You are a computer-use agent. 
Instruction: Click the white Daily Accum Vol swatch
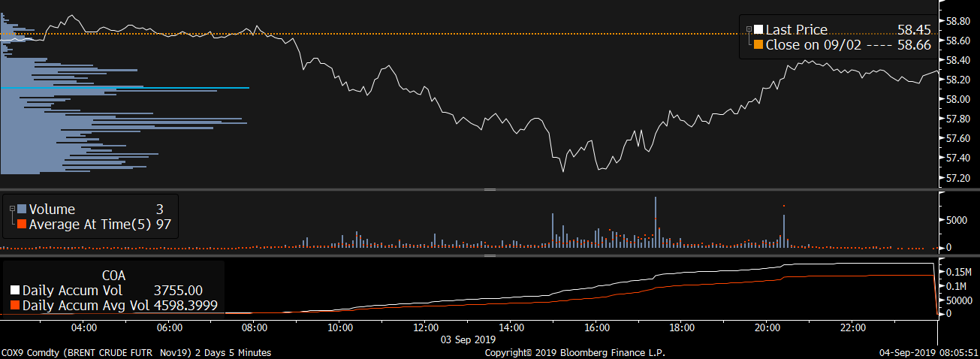pyautogui.click(x=16, y=291)
